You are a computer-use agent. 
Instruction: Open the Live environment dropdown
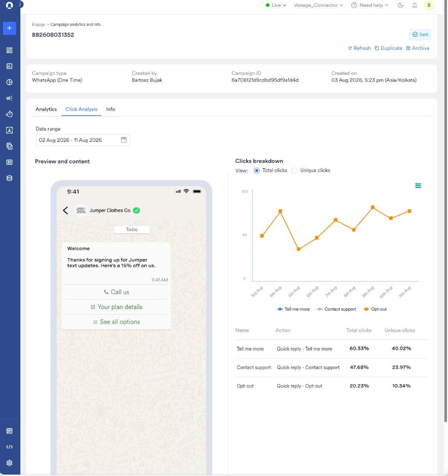click(x=276, y=5)
